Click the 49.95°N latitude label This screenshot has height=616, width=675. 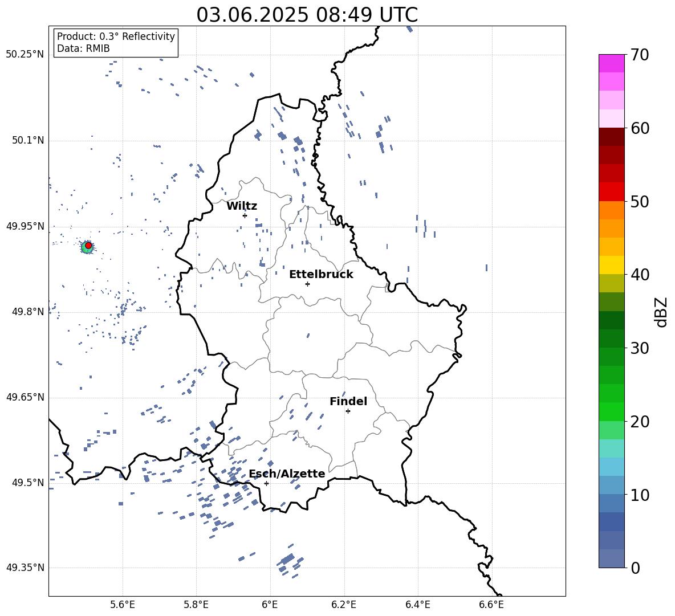25,226
